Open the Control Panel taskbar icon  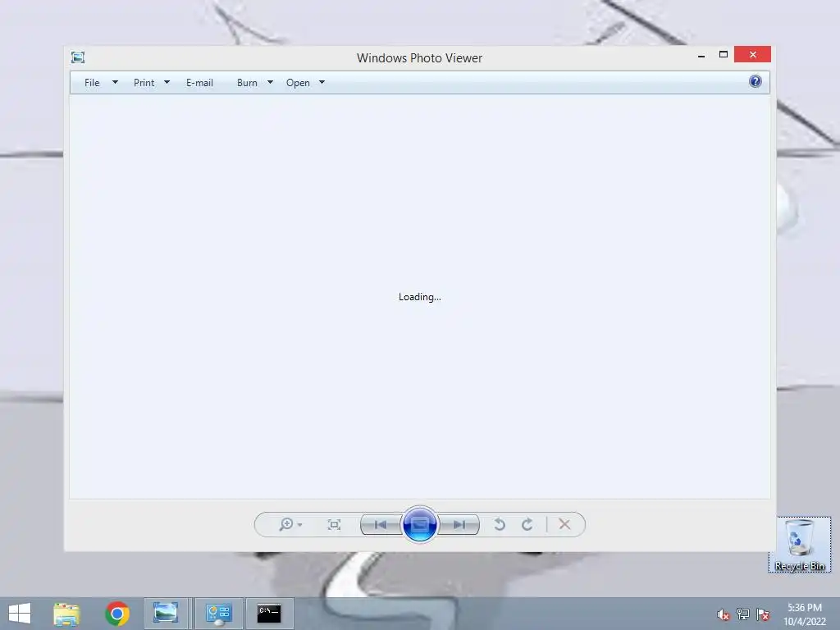219,614
